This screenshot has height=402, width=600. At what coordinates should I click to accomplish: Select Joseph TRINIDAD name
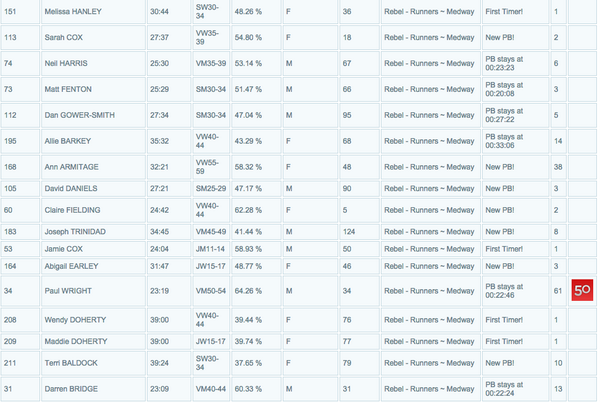click(x=75, y=232)
